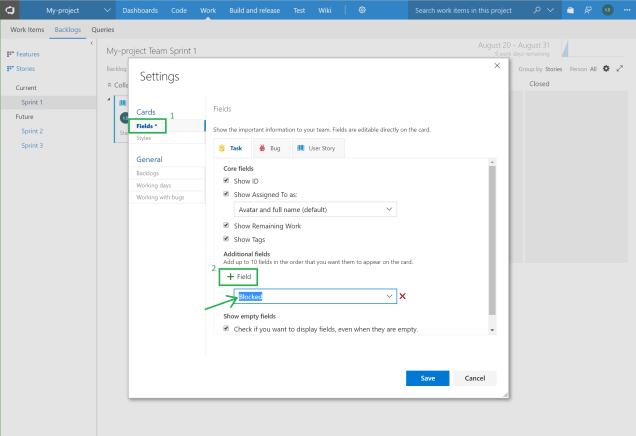Toggle the Show ID checkbox
636x436 pixels.
pyautogui.click(x=227, y=181)
